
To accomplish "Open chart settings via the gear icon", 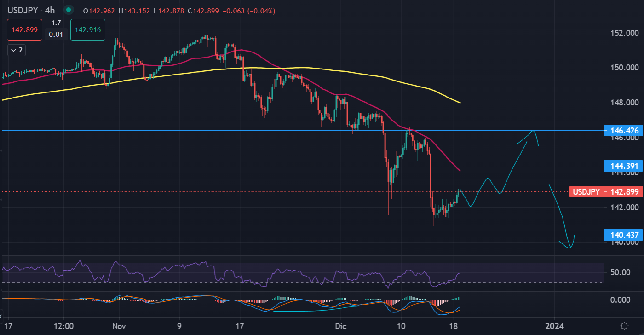I will [x=624, y=326].
